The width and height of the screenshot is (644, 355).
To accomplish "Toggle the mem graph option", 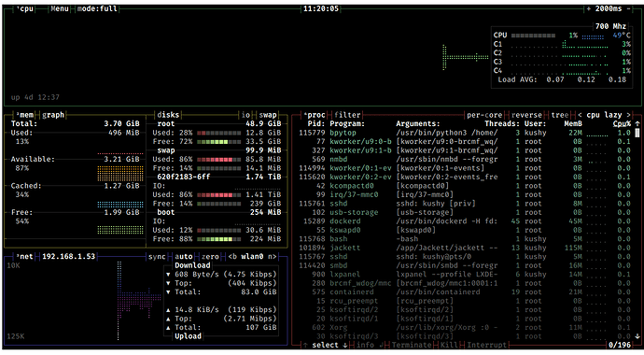I will [53, 115].
